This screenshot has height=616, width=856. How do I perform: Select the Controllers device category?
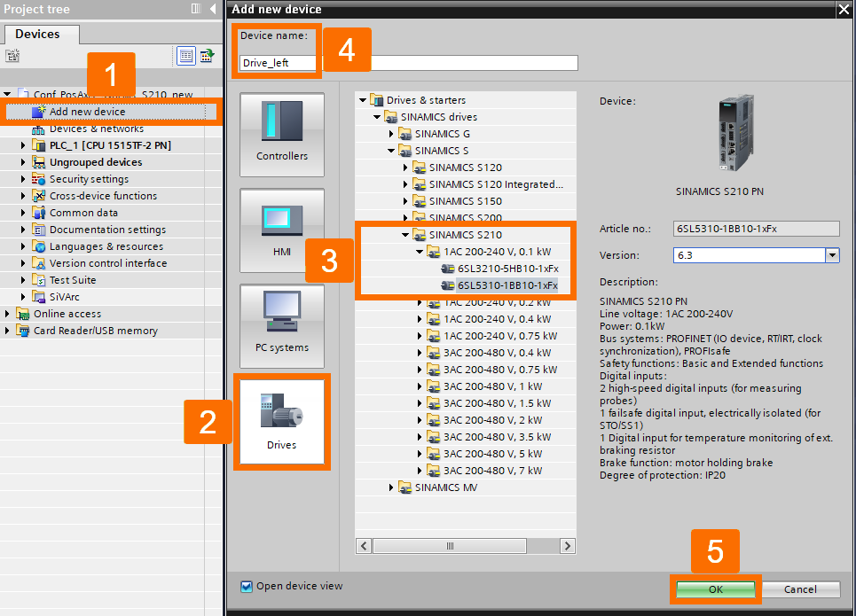pyautogui.click(x=282, y=134)
